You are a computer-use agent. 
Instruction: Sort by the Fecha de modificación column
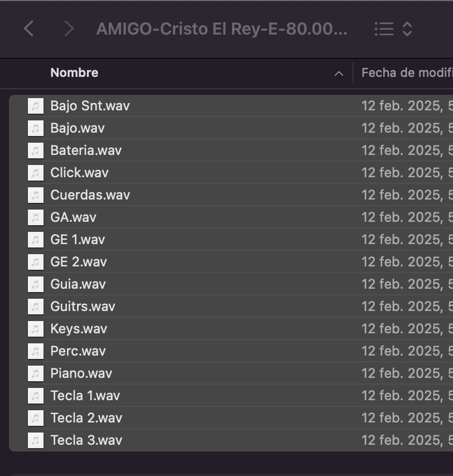(406, 73)
